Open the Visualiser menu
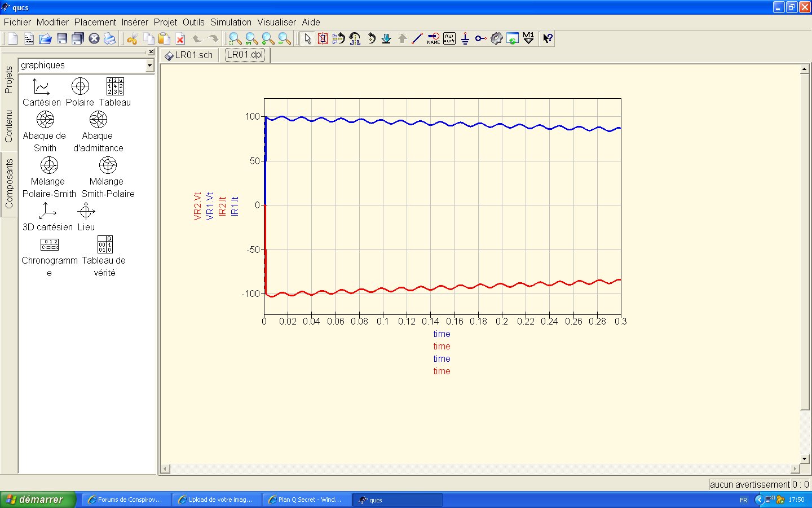The image size is (812, 508). pyautogui.click(x=277, y=22)
